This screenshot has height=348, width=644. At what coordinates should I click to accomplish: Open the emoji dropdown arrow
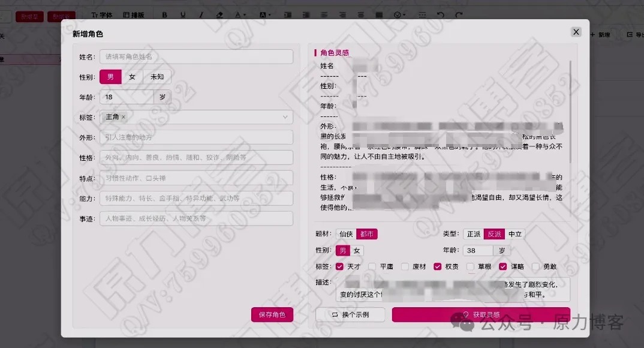click(x=402, y=14)
